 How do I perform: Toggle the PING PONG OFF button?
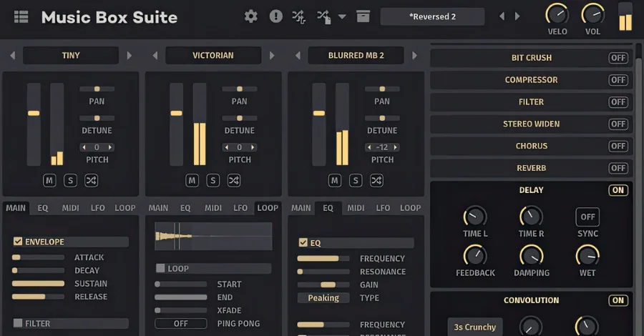pyautogui.click(x=181, y=324)
